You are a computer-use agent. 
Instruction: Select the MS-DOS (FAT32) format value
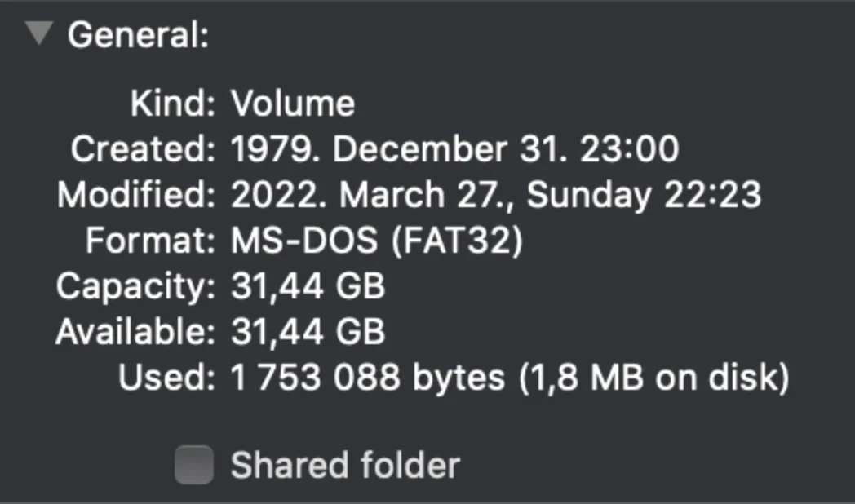click(x=377, y=241)
